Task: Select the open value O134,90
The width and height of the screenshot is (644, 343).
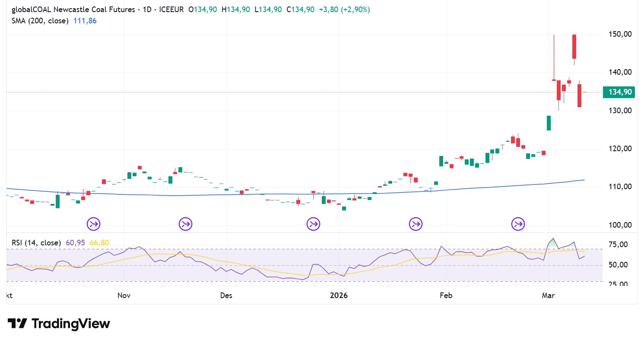Action: click(x=202, y=10)
